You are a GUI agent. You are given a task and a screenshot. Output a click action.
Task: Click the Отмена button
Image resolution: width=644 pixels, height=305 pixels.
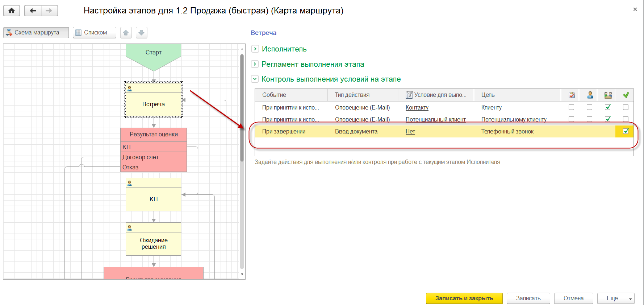point(573,298)
